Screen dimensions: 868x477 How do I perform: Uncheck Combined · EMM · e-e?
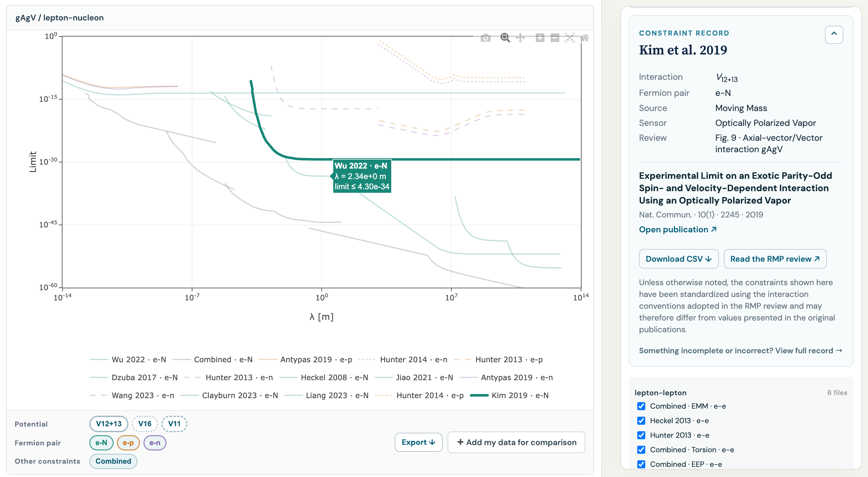click(641, 406)
